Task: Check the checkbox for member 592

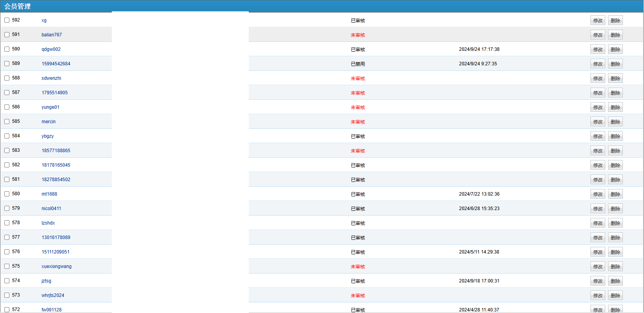Action: [7, 20]
